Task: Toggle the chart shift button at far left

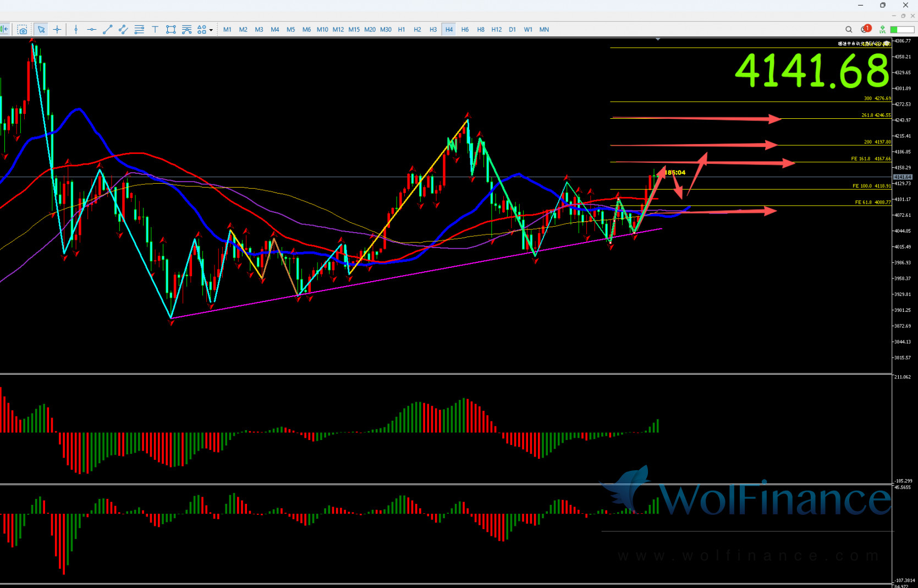Action: pos(4,30)
